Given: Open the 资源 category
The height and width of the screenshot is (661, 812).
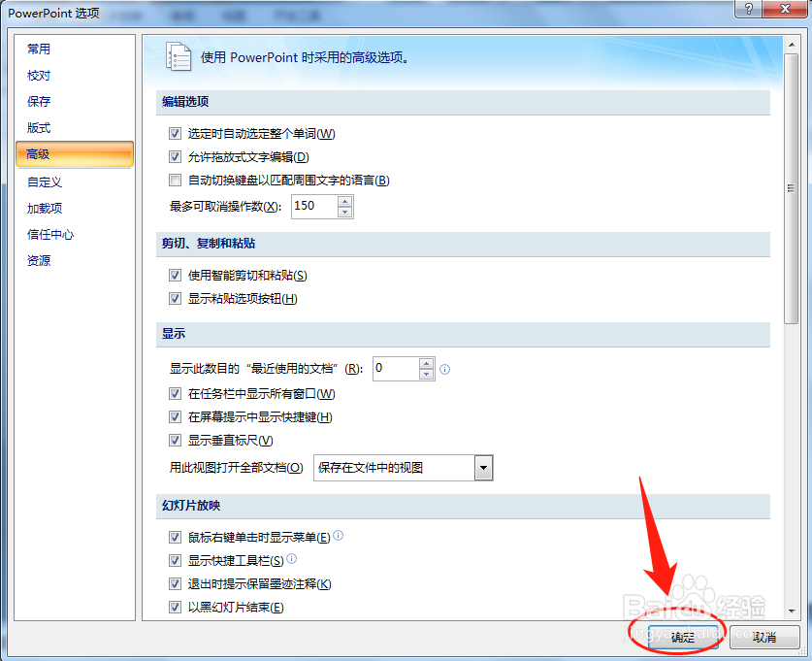Looking at the screenshot, I should tap(39, 260).
